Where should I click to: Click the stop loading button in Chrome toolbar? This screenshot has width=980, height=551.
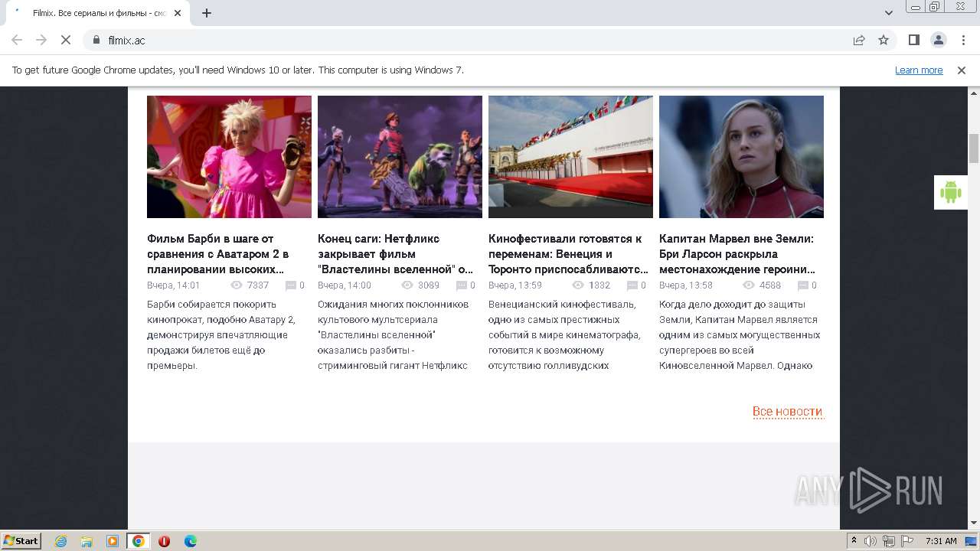pyautogui.click(x=66, y=40)
